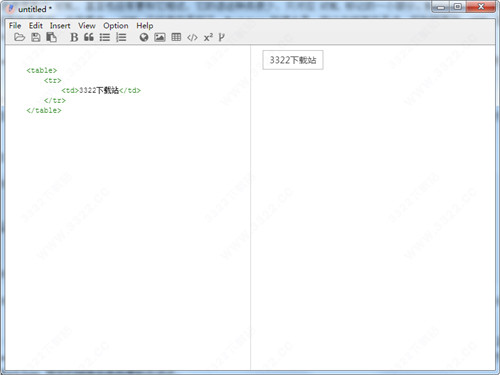The height and width of the screenshot is (375, 500).
Task: Click the last toolbar icon after x²
Action: (221, 37)
